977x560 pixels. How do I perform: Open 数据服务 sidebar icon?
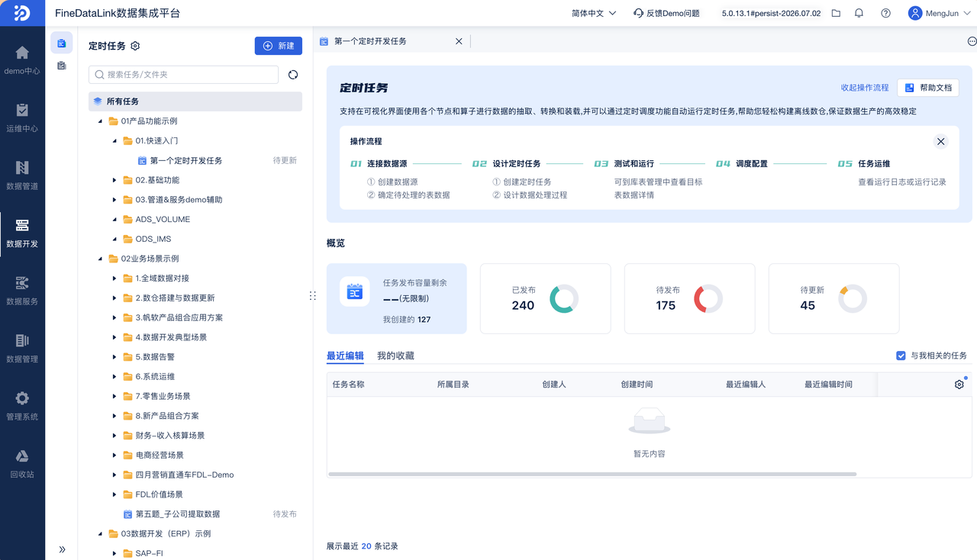22,291
